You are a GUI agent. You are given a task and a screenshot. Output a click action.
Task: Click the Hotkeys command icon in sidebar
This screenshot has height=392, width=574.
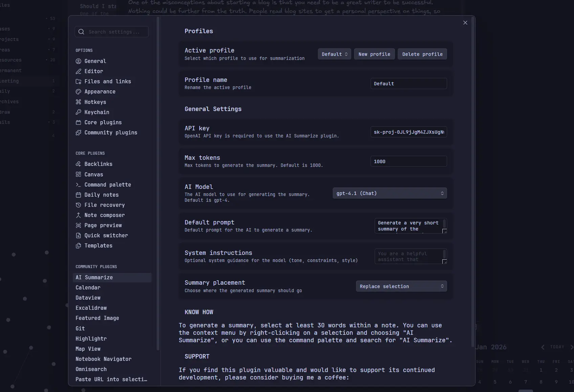click(x=79, y=102)
